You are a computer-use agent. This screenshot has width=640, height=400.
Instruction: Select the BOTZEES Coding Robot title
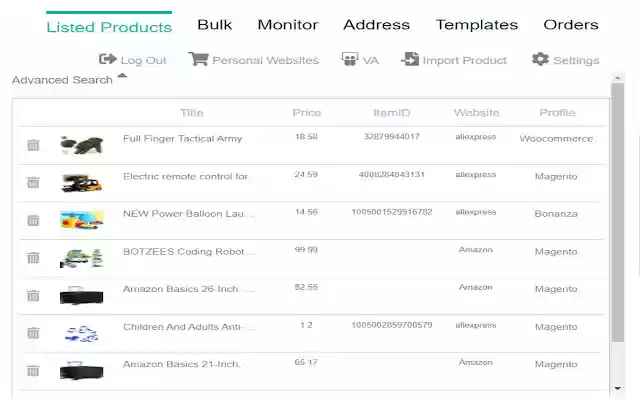184,251
